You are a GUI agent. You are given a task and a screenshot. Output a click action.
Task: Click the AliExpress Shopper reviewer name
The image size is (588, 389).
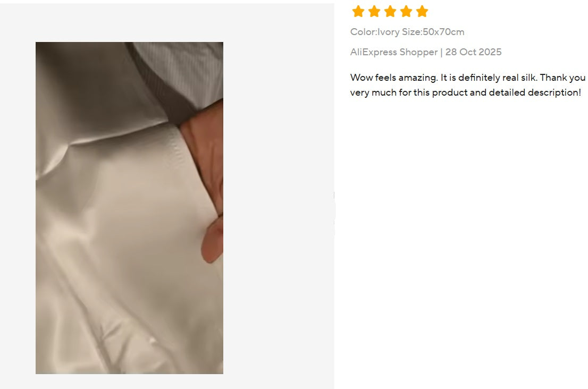tap(394, 52)
